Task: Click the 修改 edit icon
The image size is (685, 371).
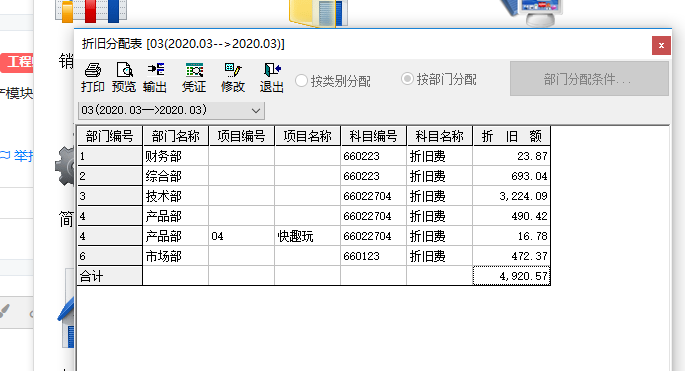Action: tap(233, 77)
